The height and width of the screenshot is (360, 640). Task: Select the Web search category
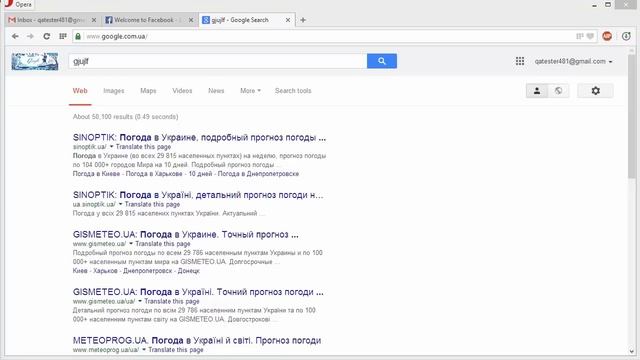(80, 91)
